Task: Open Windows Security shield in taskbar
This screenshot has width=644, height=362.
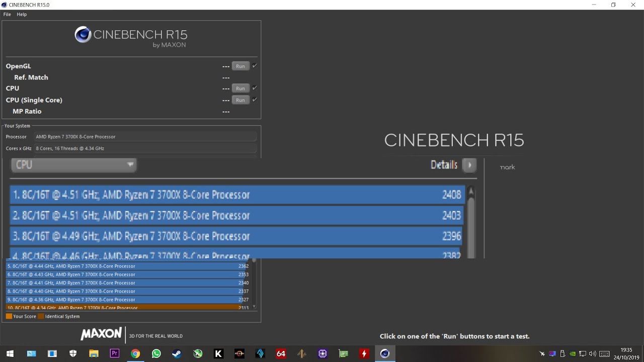Action: [x=73, y=353]
